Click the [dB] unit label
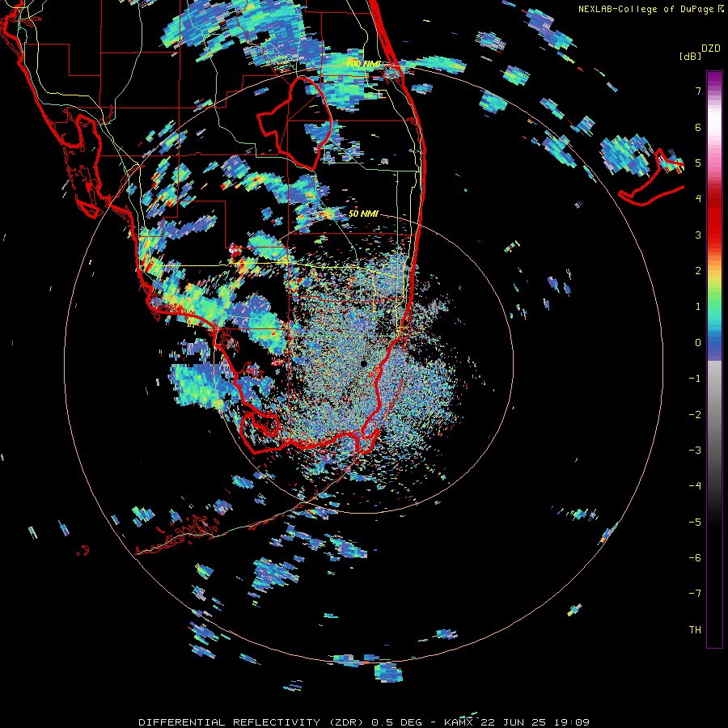 pos(691,56)
